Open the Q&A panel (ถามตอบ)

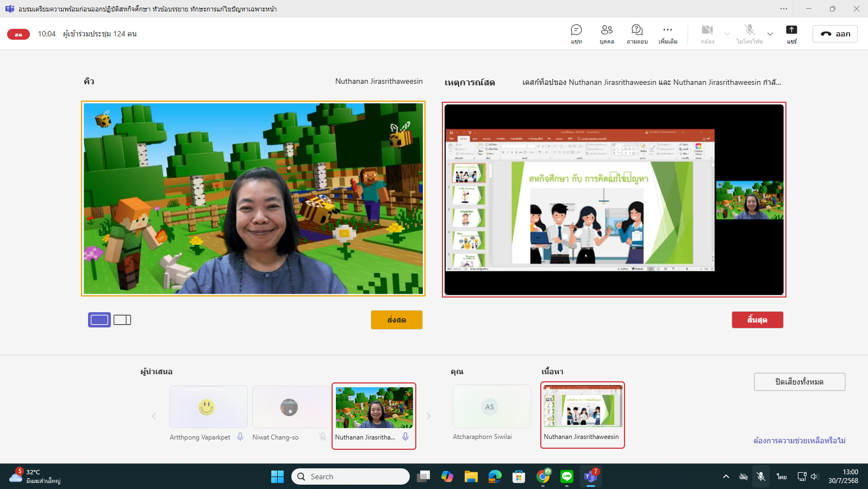(637, 34)
